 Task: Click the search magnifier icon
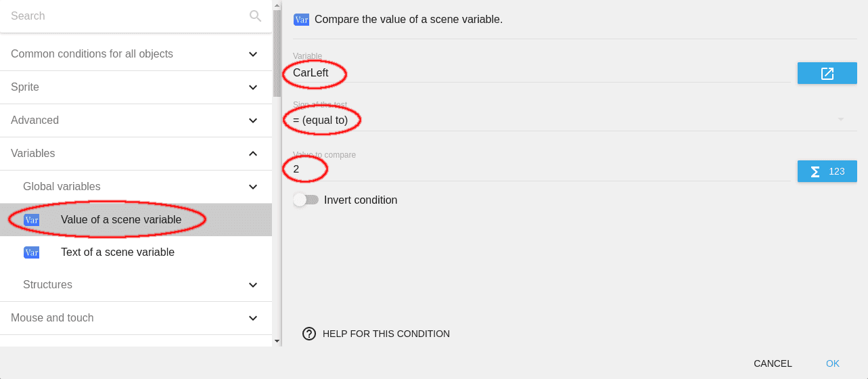(255, 16)
